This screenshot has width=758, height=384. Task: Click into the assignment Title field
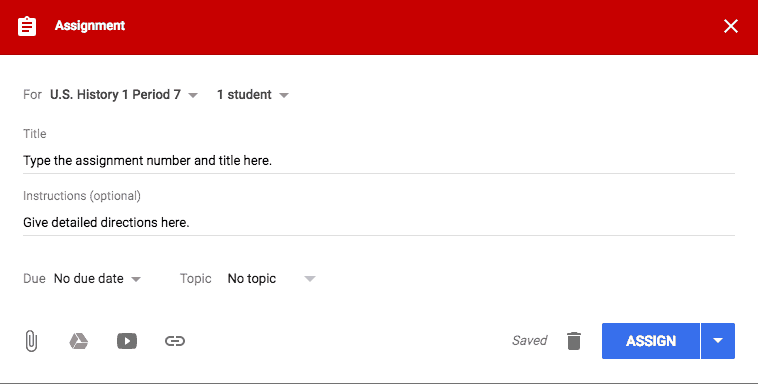[x=379, y=161]
